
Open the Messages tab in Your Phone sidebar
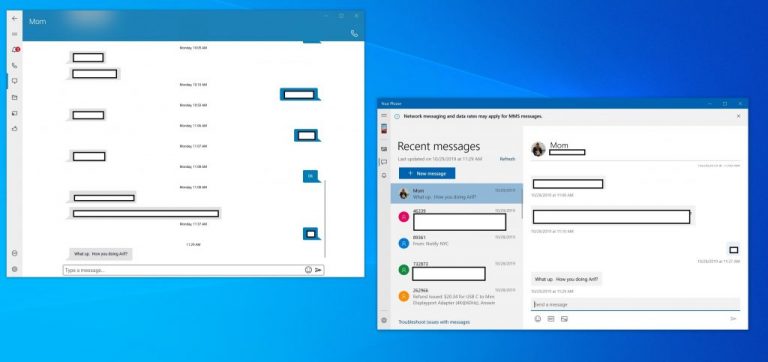[384, 162]
